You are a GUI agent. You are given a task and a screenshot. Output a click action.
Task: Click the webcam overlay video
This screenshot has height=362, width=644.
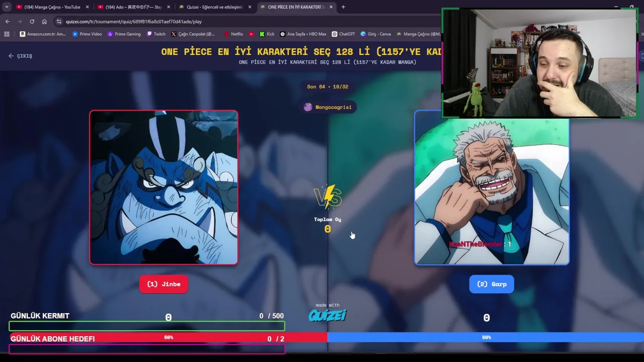539,63
